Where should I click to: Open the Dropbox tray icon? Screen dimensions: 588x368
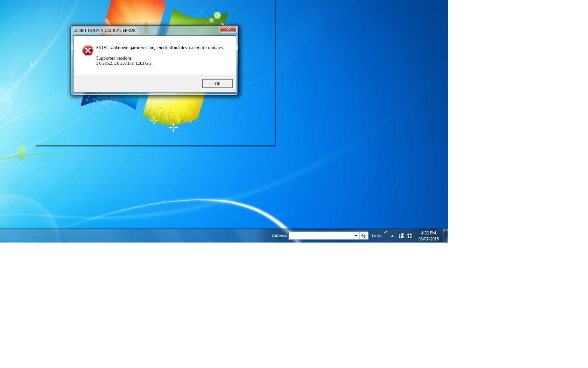pyautogui.click(x=409, y=236)
